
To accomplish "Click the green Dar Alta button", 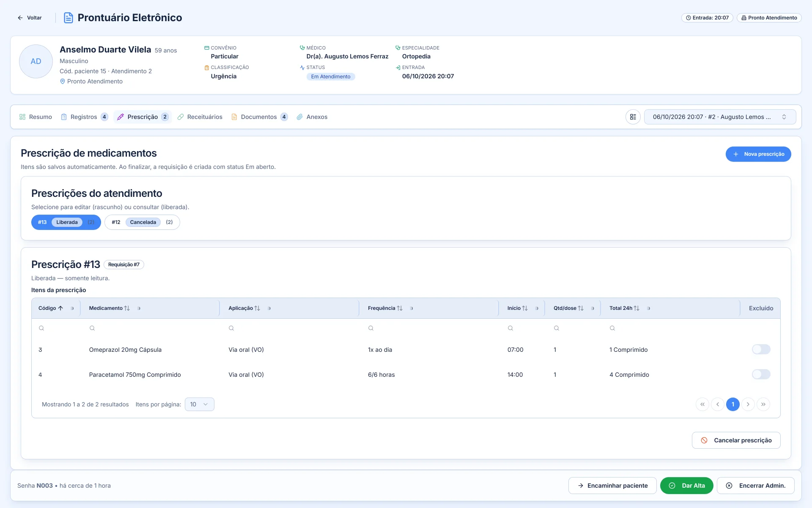I will pos(686,486).
